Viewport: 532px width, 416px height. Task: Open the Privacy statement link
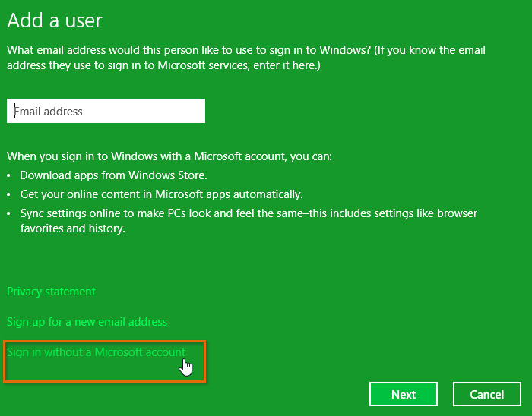click(51, 292)
